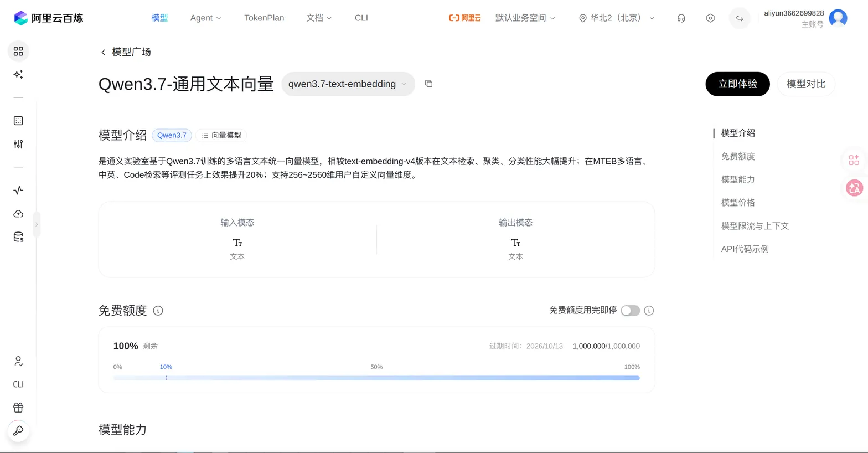Jump to 免费额度 anchor in outline

738,157
